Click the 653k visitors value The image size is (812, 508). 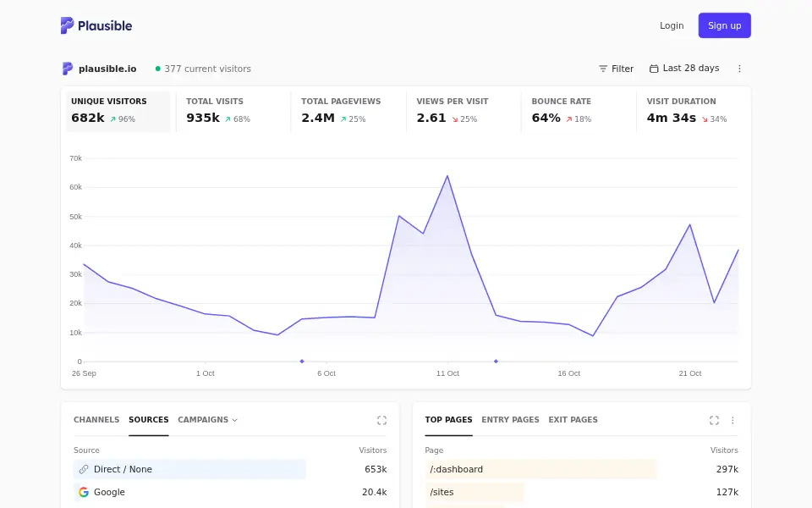pyautogui.click(x=376, y=469)
